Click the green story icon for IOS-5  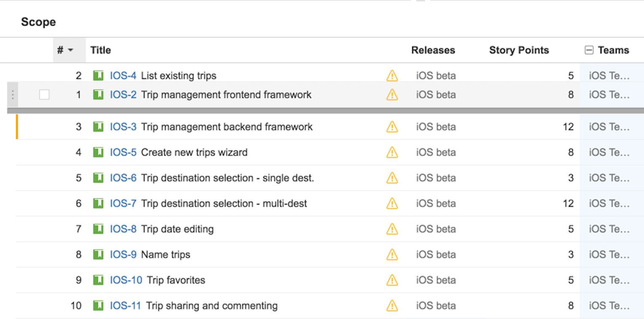[98, 152]
